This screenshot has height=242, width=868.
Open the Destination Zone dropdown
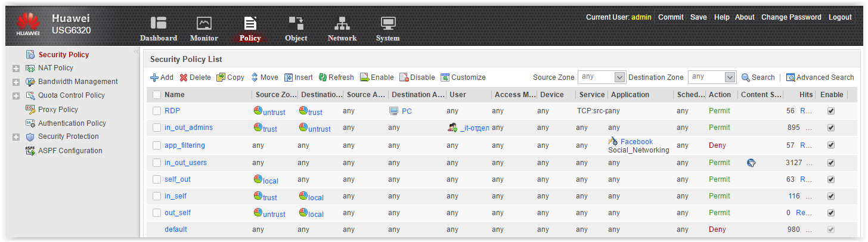[x=730, y=77]
